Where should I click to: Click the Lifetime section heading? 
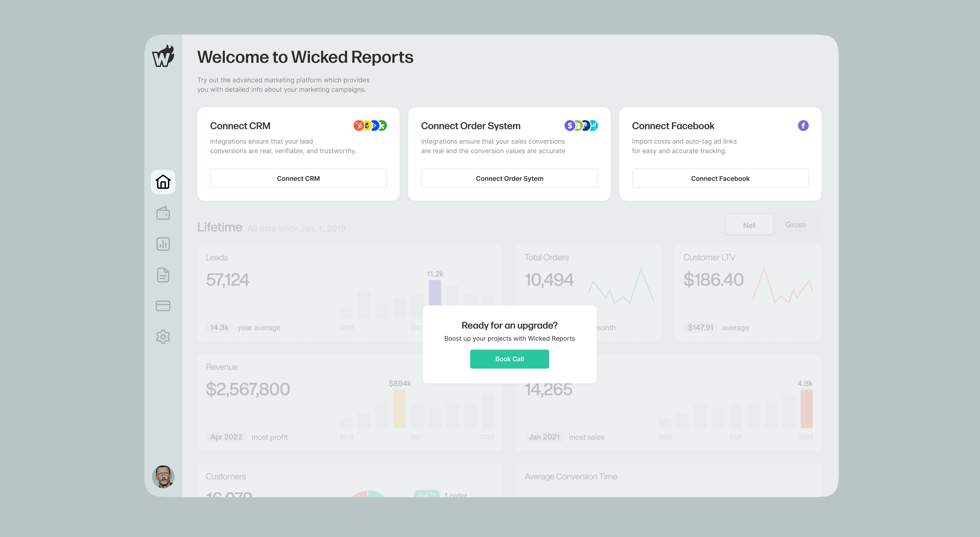pyautogui.click(x=219, y=227)
